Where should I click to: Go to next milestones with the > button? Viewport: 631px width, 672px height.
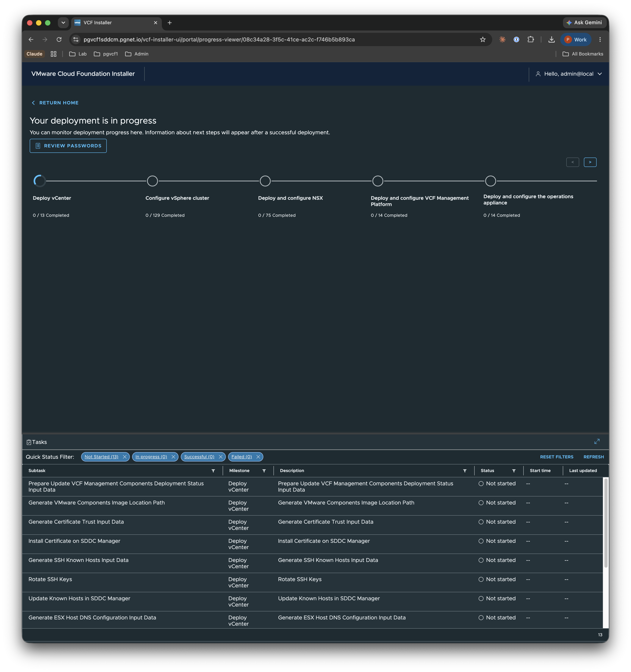[x=590, y=162]
